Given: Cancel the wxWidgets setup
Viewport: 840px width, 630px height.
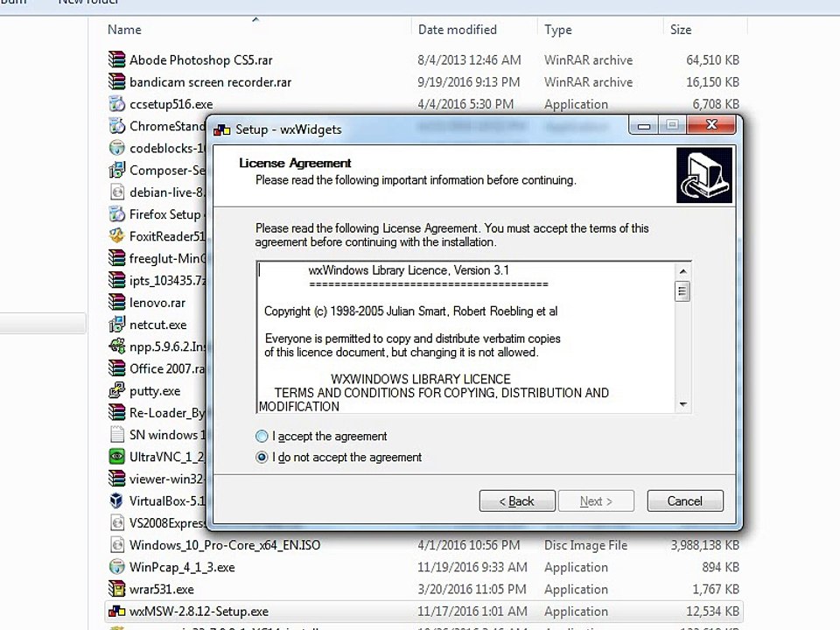Looking at the screenshot, I should click(685, 500).
